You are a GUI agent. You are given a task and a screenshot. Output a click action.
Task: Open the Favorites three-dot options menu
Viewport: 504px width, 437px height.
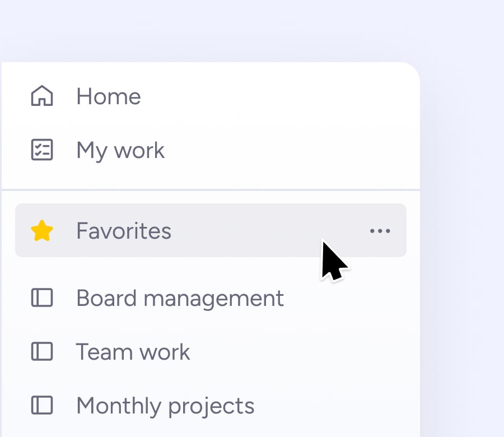pos(380,231)
